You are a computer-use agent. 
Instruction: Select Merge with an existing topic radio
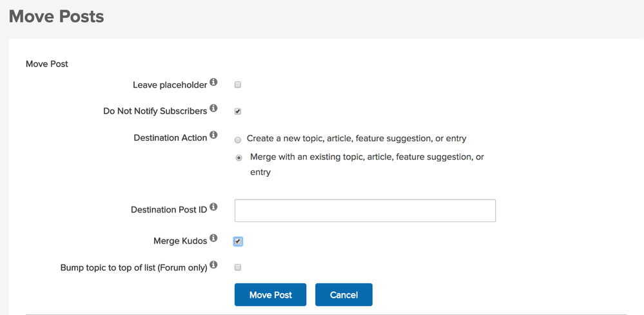point(239,158)
